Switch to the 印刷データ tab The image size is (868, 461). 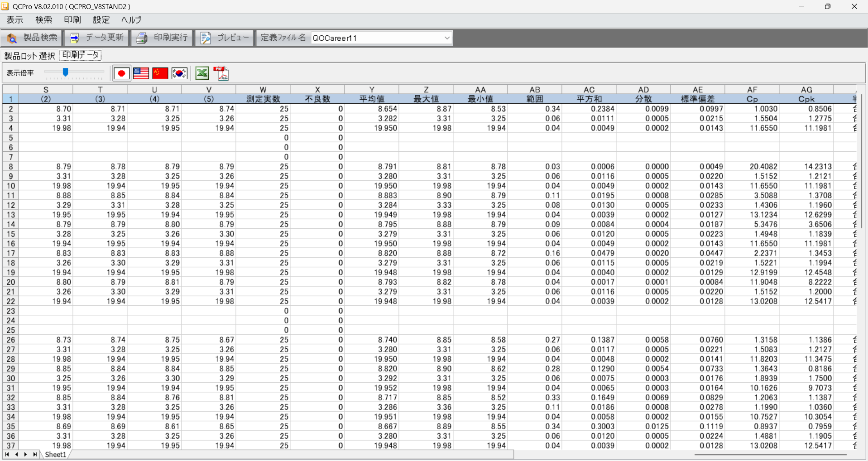tap(81, 55)
